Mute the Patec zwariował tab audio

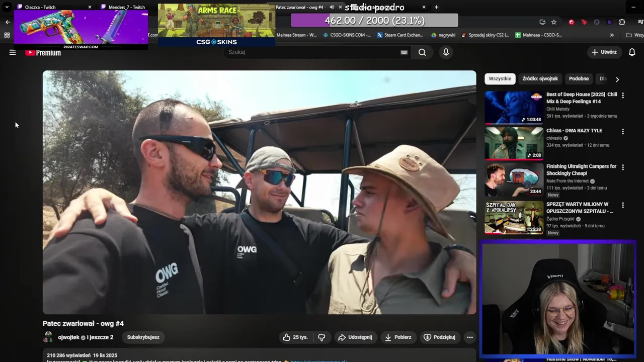coord(332,7)
